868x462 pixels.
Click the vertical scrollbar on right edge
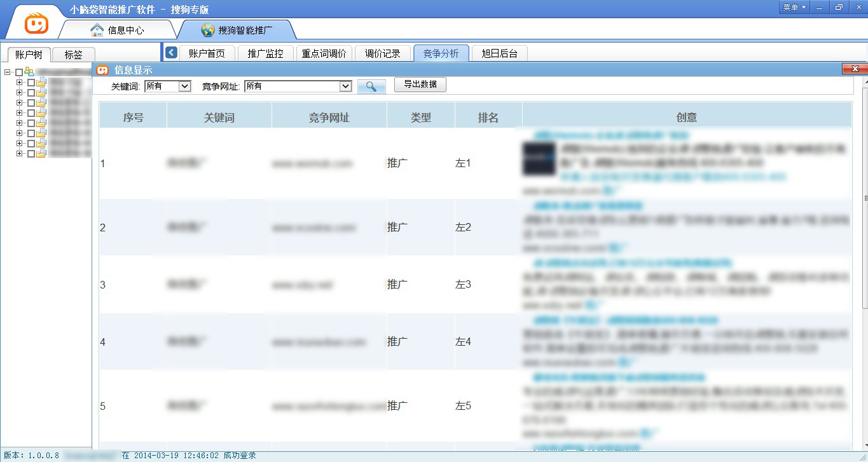[x=865, y=198]
